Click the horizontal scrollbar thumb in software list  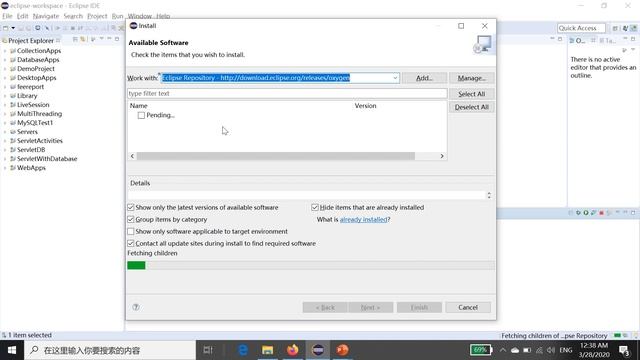tap(276, 156)
